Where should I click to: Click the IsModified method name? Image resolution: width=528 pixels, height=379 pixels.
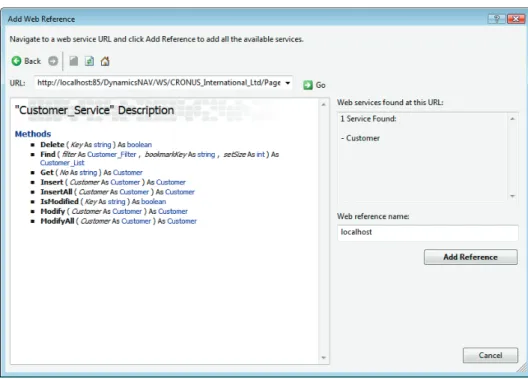tap(59, 202)
